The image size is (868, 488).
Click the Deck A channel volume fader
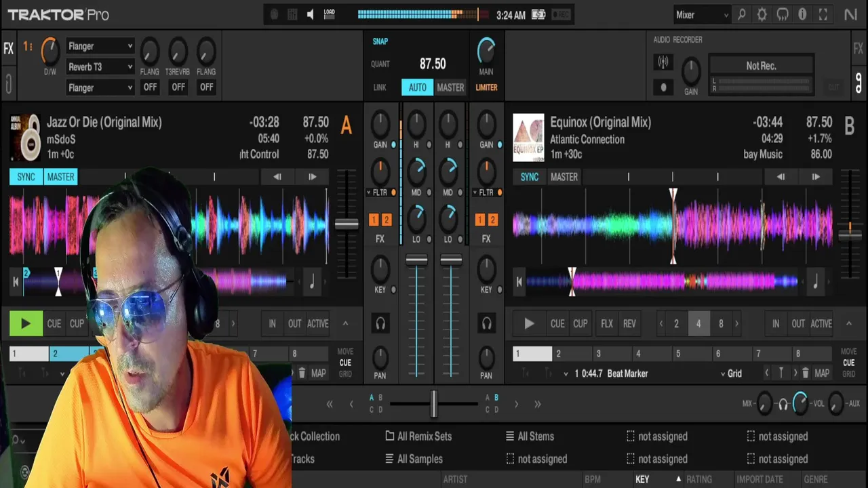(416, 260)
